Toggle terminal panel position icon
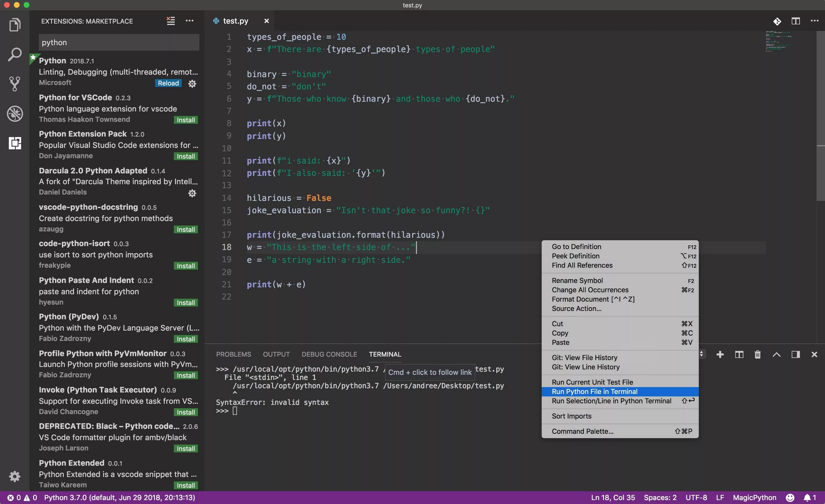 [x=796, y=354]
